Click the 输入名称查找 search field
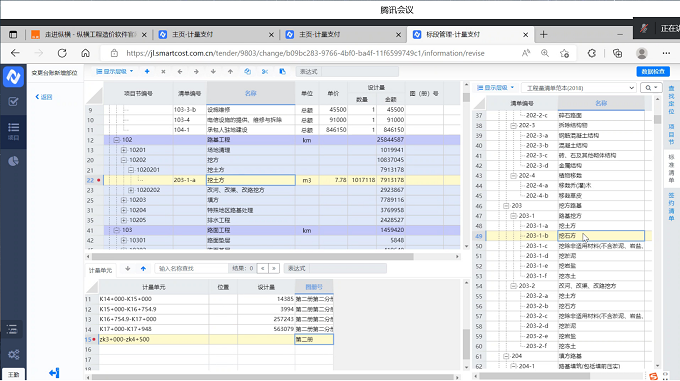 coord(191,269)
